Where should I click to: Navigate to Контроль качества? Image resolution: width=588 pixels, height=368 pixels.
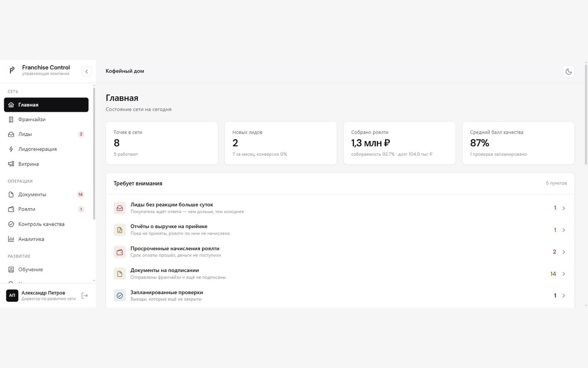point(46,224)
